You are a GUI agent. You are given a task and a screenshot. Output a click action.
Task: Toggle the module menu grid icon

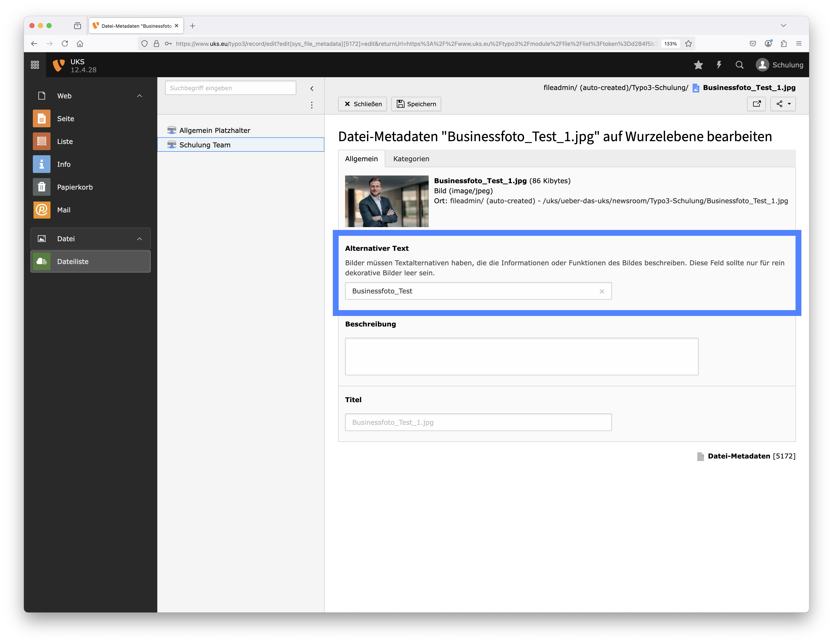coord(35,65)
